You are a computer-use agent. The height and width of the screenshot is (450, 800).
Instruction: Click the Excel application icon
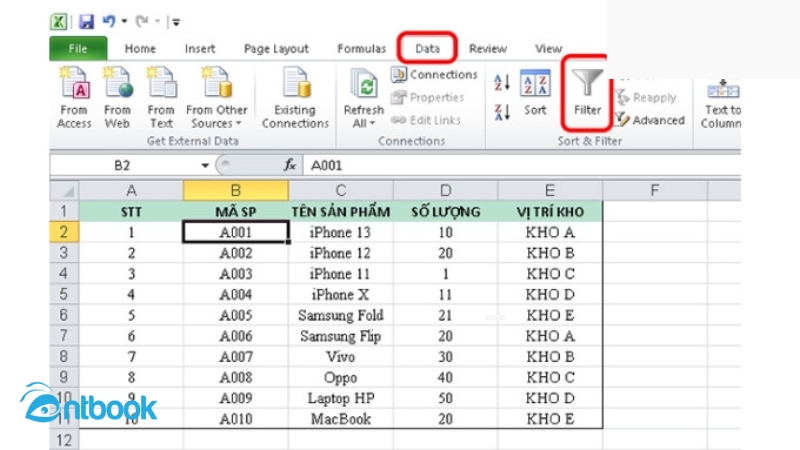point(59,21)
